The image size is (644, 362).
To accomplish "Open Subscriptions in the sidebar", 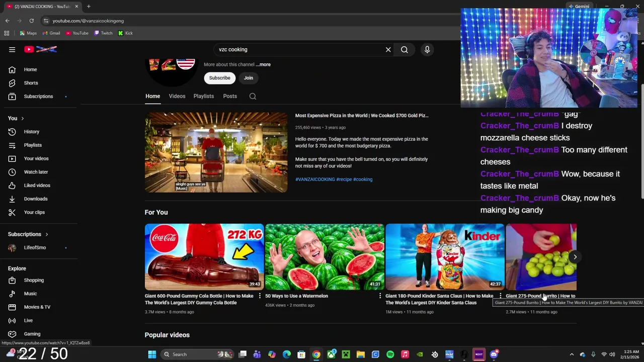I will [39, 96].
